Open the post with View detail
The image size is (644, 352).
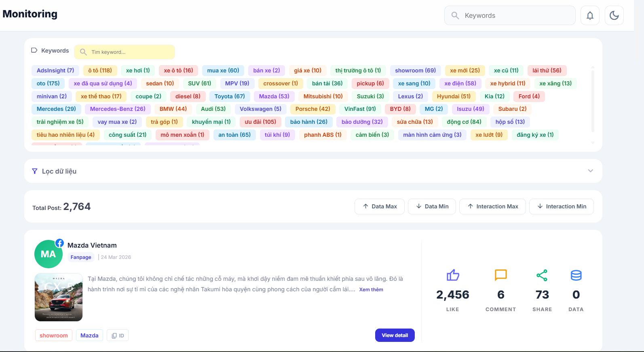tap(395, 335)
